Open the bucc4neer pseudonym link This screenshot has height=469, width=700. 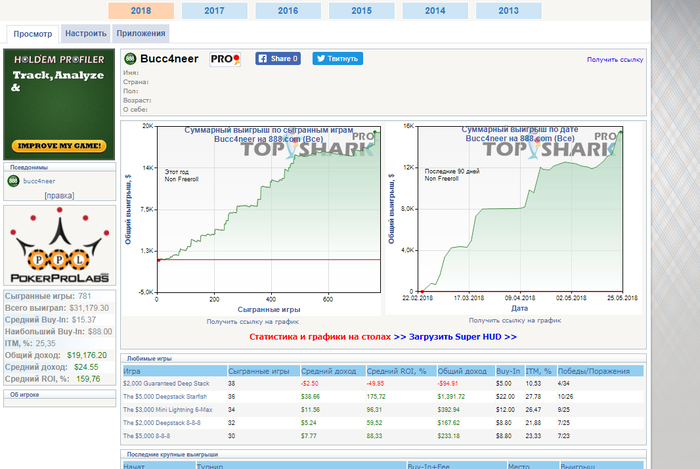39,181
